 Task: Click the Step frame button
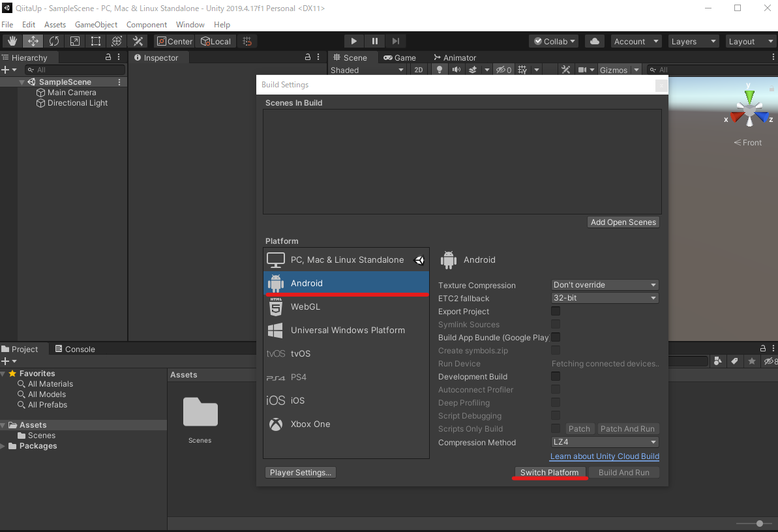coord(395,41)
